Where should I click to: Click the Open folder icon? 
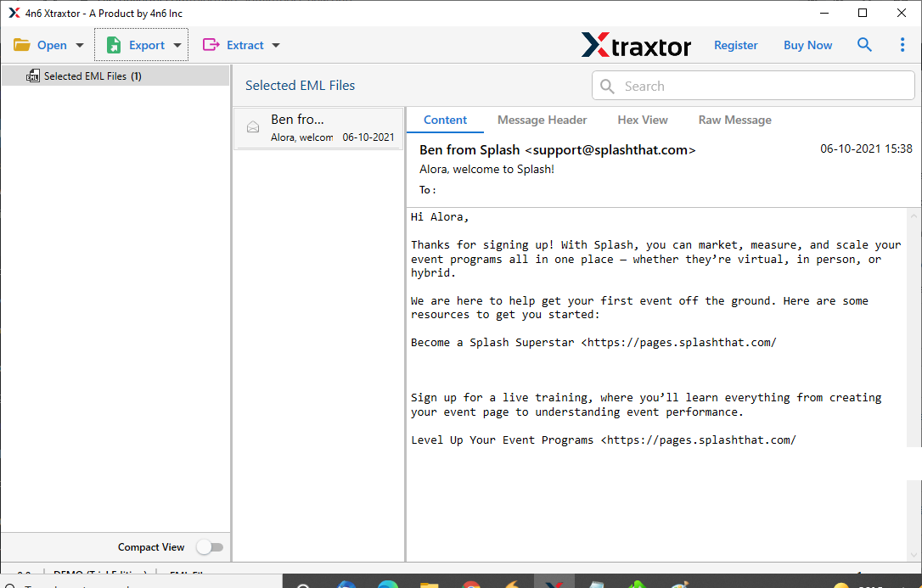[x=22, y=45]
